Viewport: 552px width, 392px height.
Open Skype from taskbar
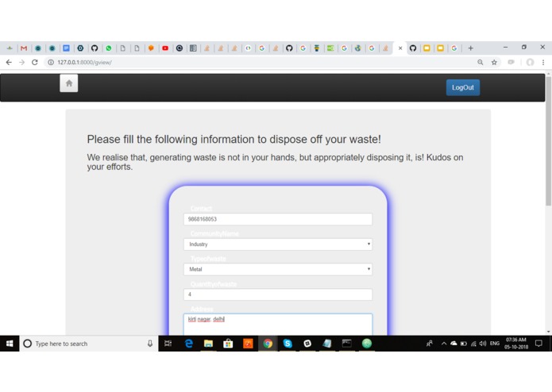coord(288,344)
